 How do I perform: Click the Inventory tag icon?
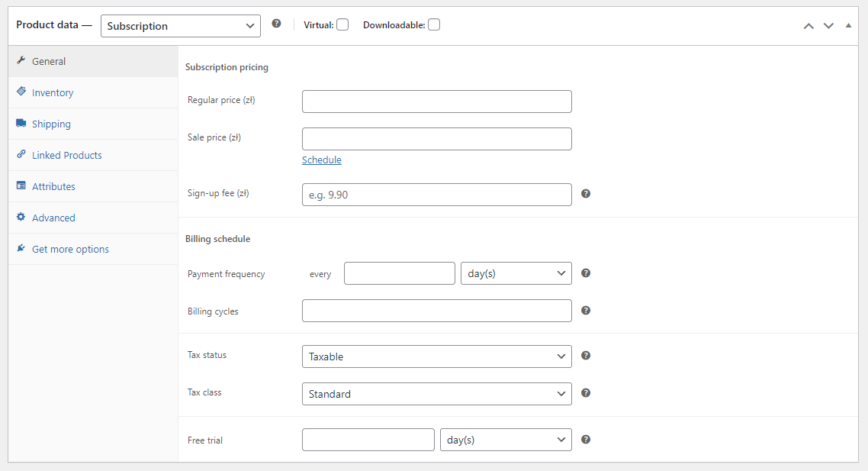[x=21, y=92]
